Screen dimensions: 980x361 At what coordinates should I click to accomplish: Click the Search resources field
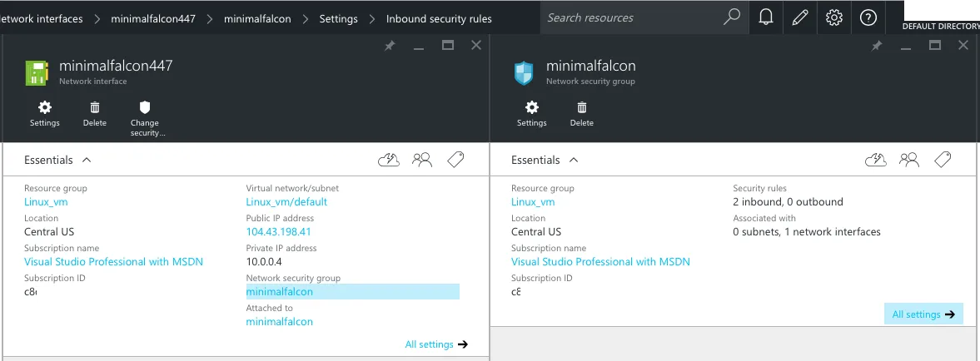tap(633, 17)
